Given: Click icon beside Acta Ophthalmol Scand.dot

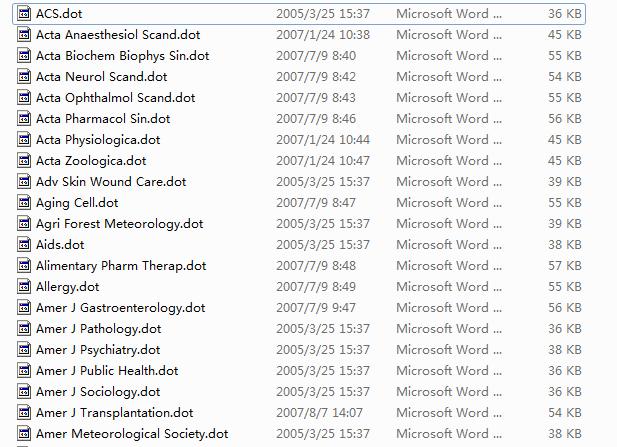Looking at the screenshot, I should 24,98.
